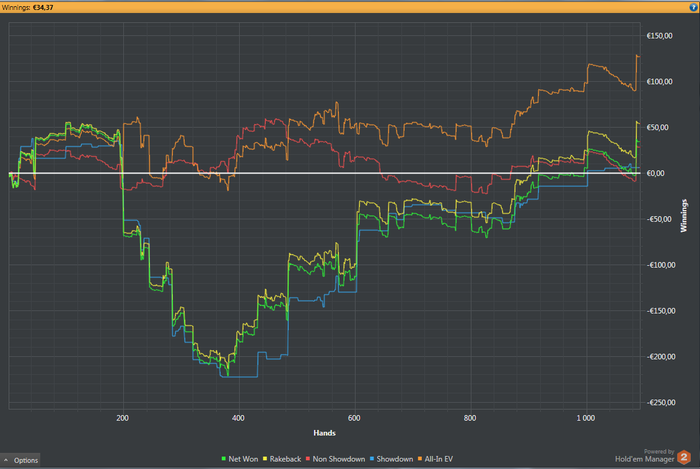The height and width of the screenshot is (469, 700).
Task: Click the 600 hands axis label
Action: pos(354,418)
